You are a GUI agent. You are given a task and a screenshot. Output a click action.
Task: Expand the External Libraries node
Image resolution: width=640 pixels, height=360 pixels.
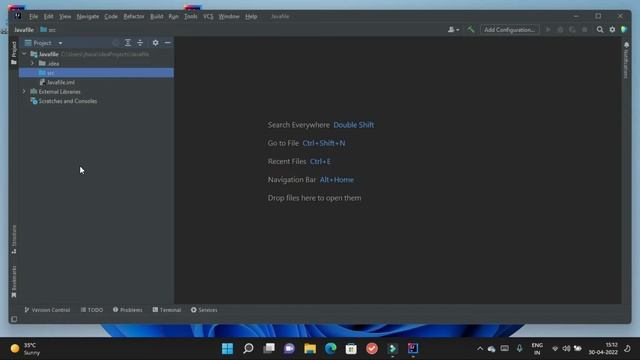(24, 92)
